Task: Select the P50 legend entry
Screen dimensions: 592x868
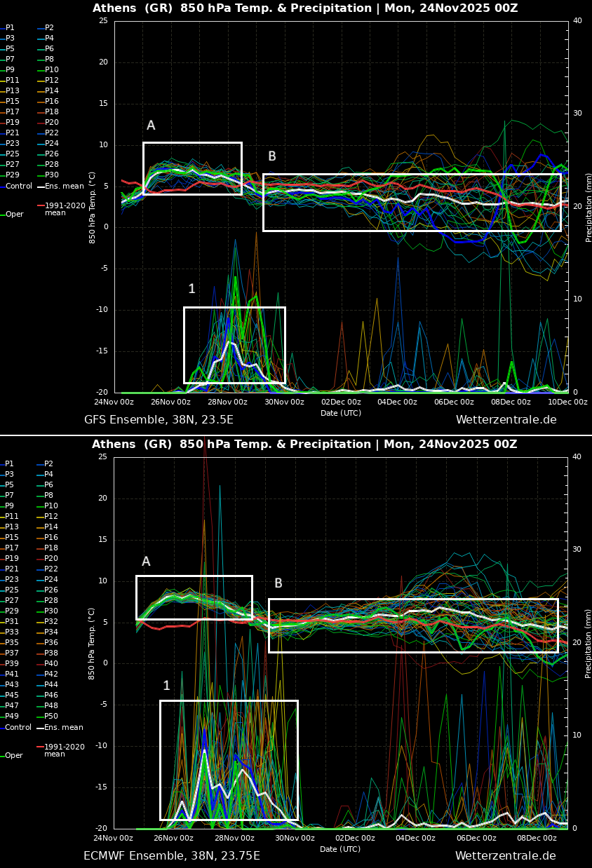Action: click(51, 717)
